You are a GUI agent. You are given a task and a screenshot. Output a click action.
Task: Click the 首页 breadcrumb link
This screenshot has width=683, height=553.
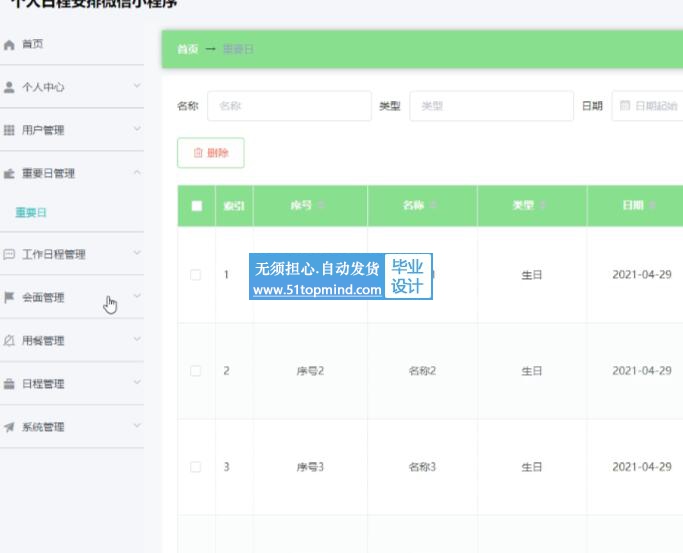tap(187, 49)
